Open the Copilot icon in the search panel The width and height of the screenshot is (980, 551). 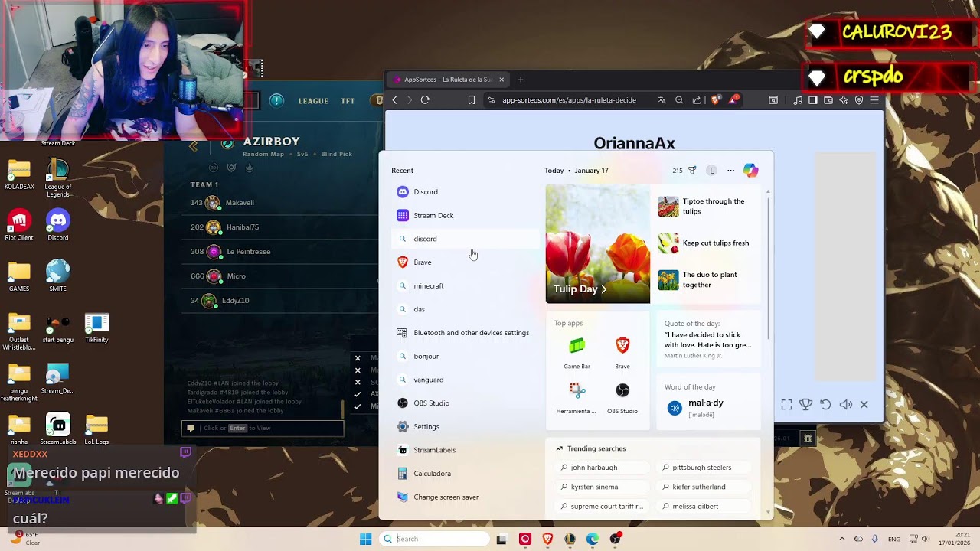[x=750, y=171]
